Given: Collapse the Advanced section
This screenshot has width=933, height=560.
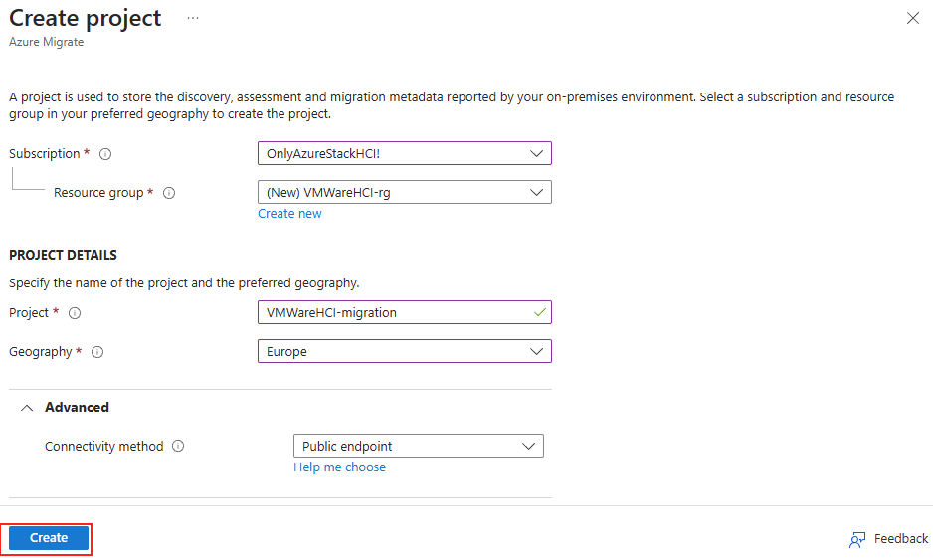Looking at the screenshot, I should click(x=27, y=408).
